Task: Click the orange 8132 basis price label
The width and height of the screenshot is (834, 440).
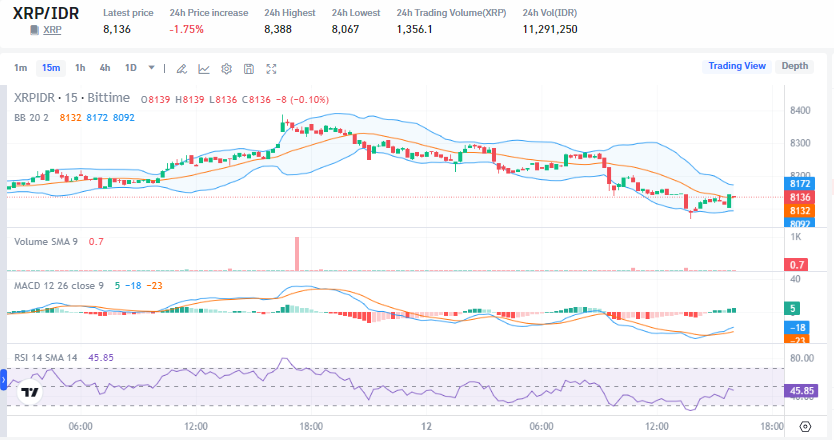Action: tap(799, 211)
